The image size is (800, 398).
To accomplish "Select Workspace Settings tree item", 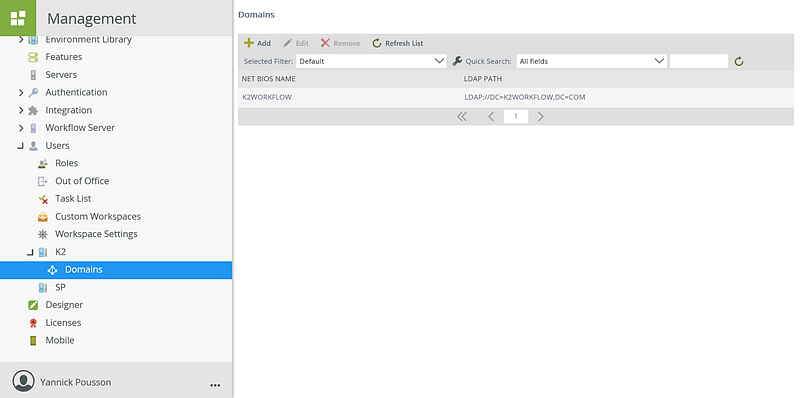I will (96, 234).
